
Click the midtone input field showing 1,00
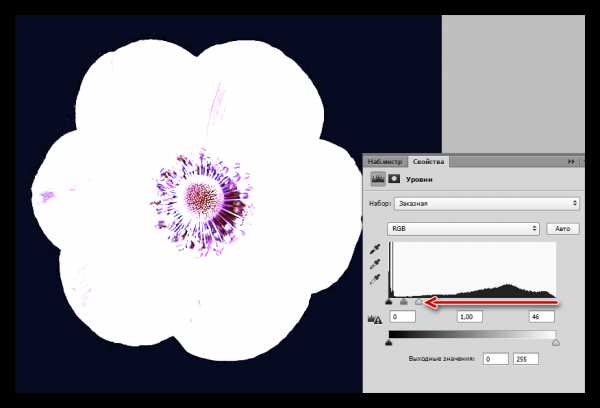pos(470,317)
